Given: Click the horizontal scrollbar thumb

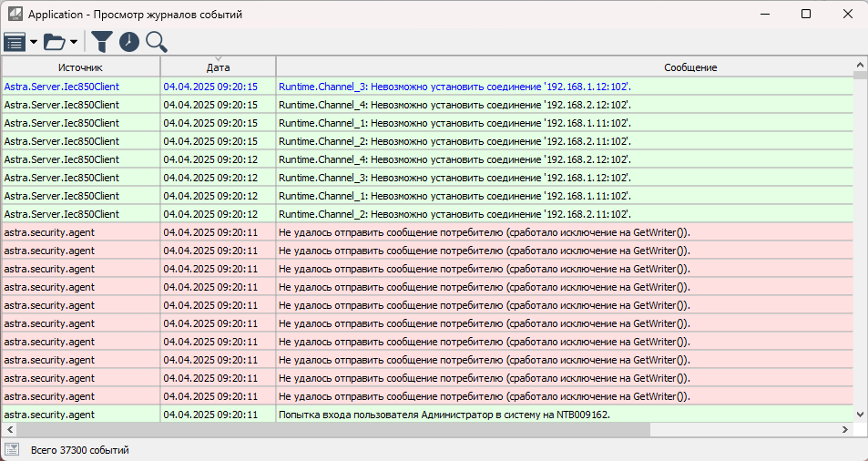Looking at the screenshot, I should click(328, 429).
